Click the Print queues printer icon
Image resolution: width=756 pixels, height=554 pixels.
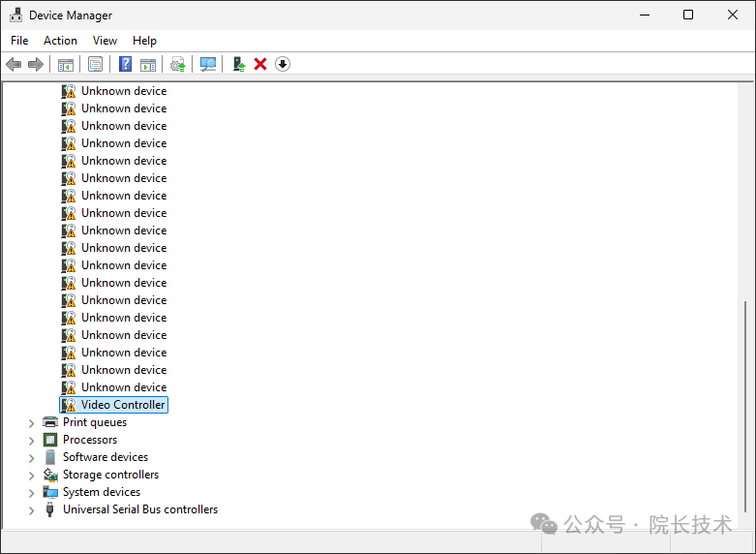tap(50, 422)
